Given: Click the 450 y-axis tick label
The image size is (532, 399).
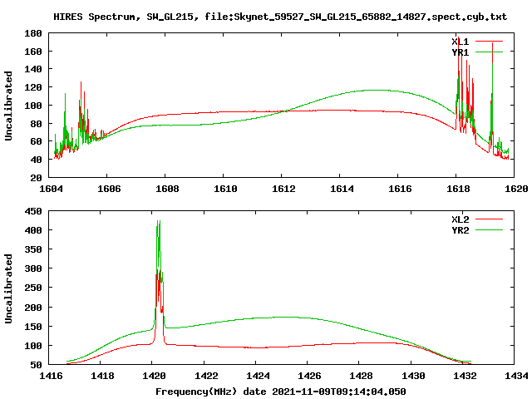Looking at the screenshot, I should pyautogui.click(x=33, y=211).
